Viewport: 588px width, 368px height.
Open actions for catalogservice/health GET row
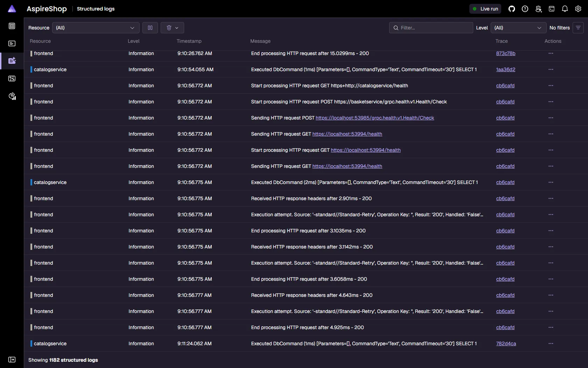click(x=551, y=86)
